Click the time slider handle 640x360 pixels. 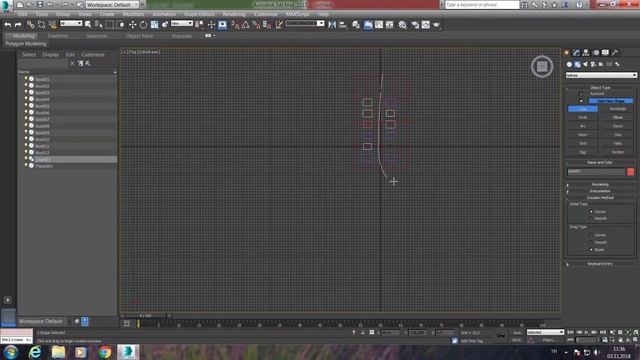[146, 316]
